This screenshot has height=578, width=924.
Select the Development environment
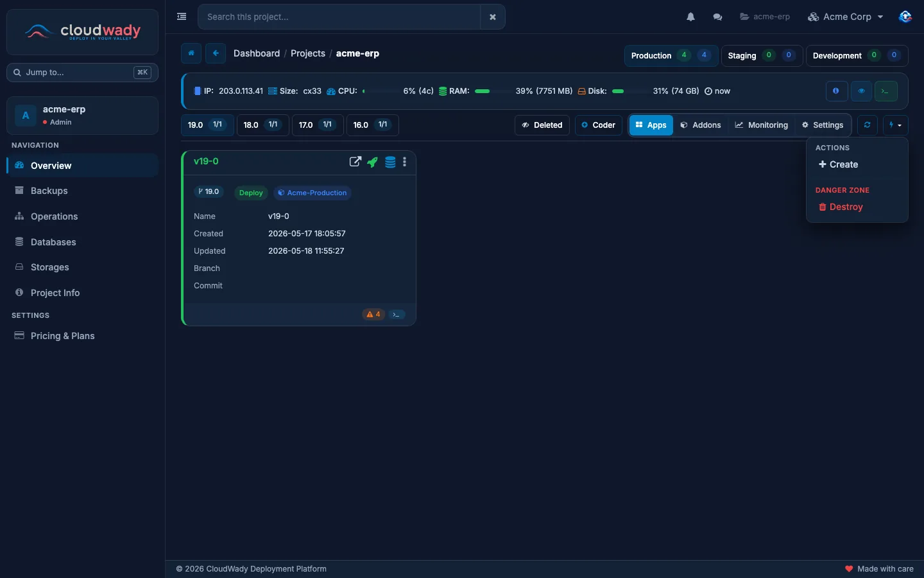[x=857, y=55]
